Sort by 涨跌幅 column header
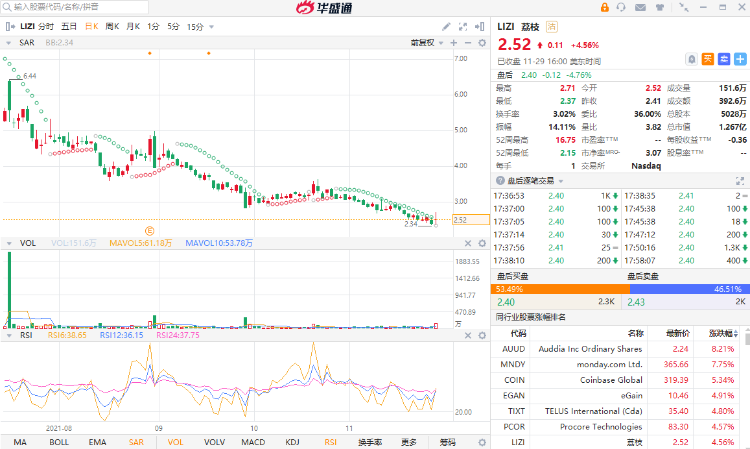 point(722,333)
